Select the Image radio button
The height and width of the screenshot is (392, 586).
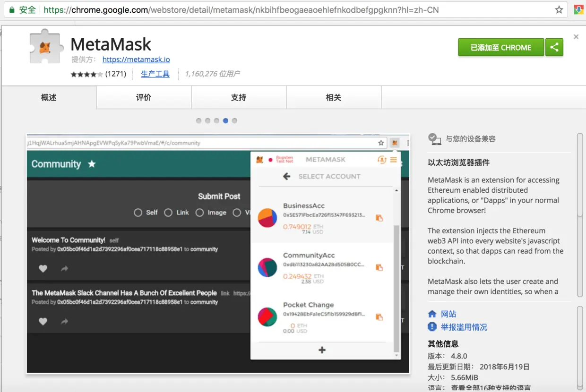click(200, 213)
